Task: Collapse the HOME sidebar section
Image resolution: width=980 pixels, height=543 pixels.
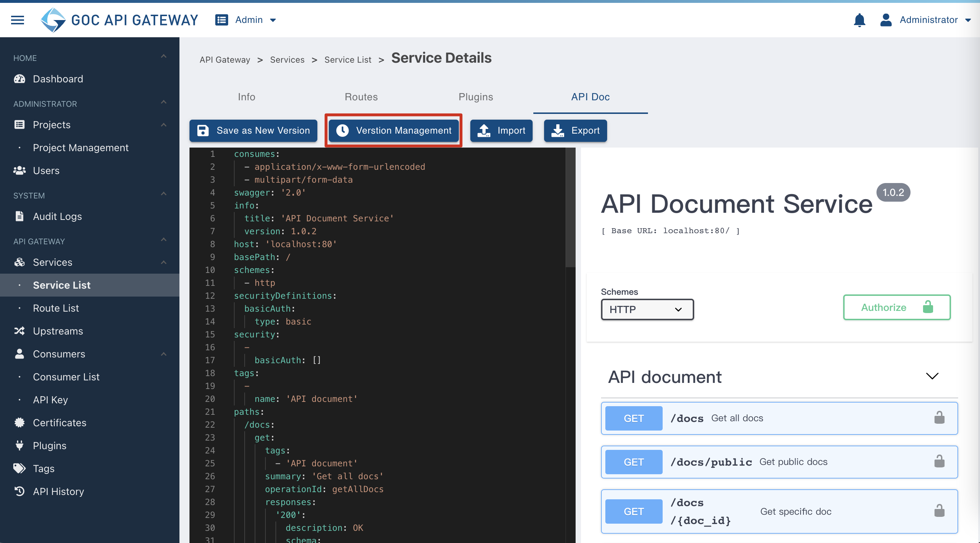Action: coord(164,57)
